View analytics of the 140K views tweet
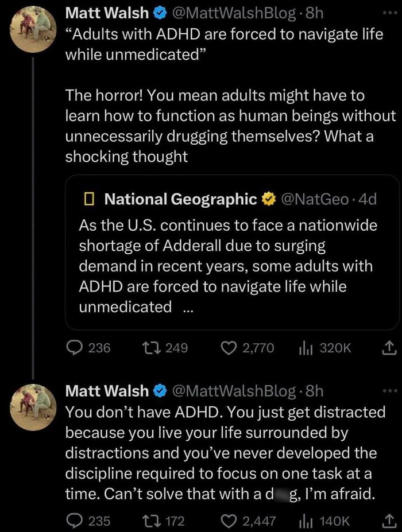The image size is (402, 532). pyautogui.click(x=304, y=521)
